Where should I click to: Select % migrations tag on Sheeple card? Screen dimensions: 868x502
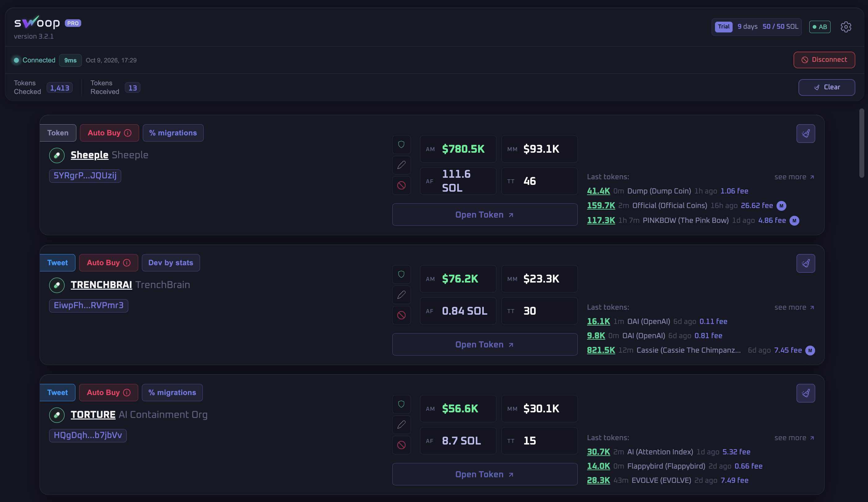click(x=173, y=133)
